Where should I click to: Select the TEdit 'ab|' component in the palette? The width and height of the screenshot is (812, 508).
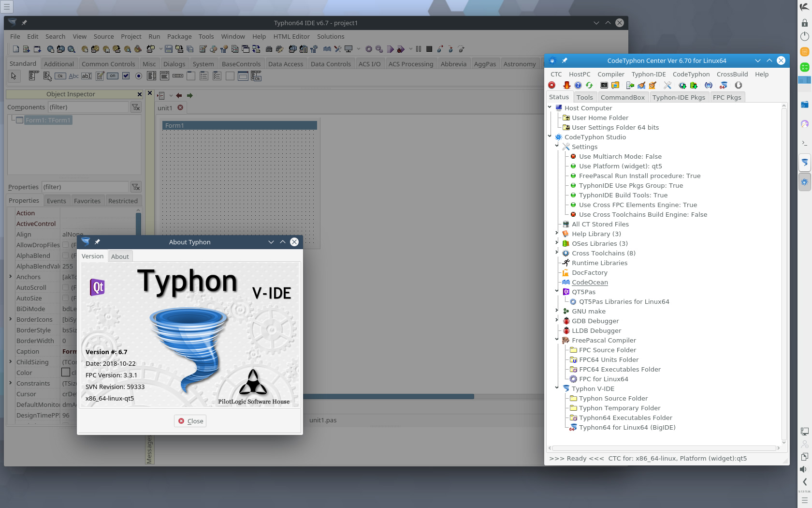pos(87,76)
